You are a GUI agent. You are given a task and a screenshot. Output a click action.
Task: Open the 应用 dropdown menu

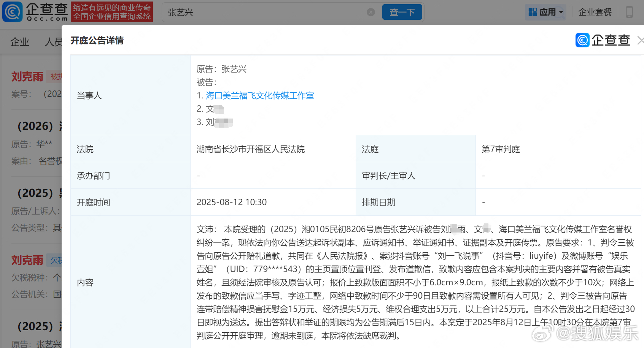tap(545, 12)
